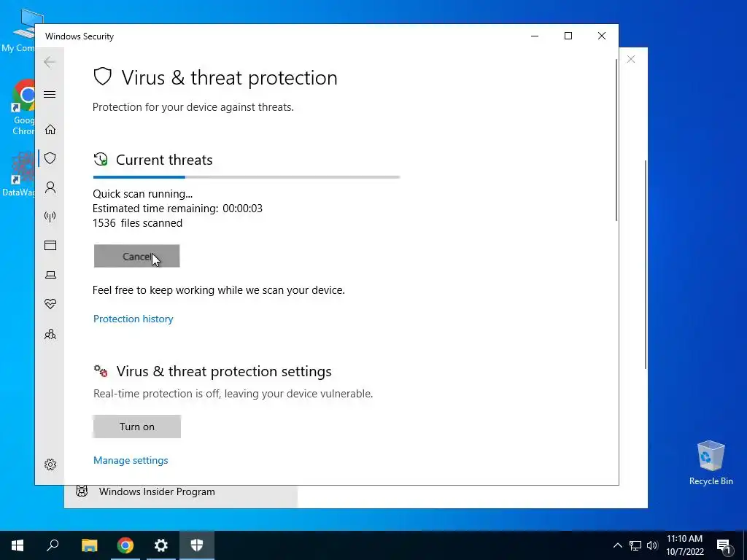Click 'Quick scan running...' status text
The height and width of the screenshot is (560, 747).
[x=142, y=194]
